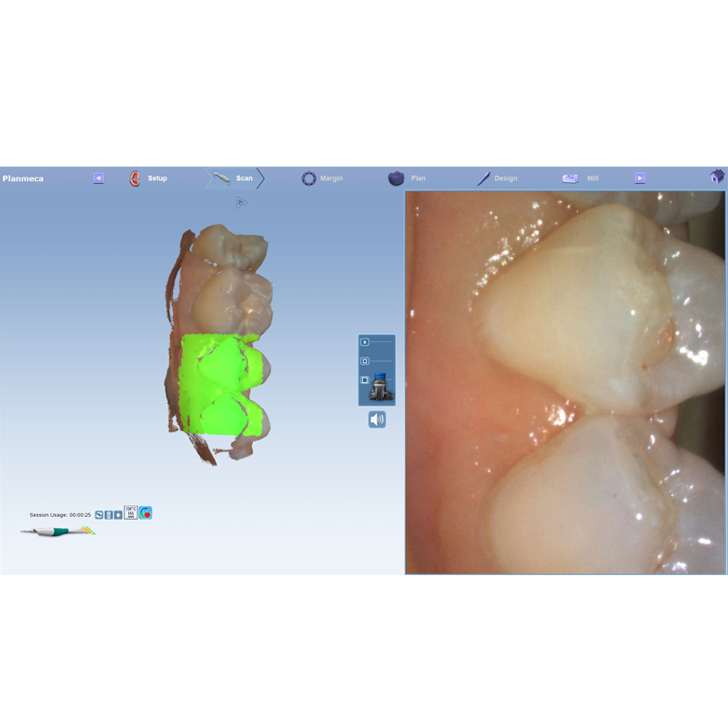728x728 pixels.
Task: Click the 3D model icon at top right
Action: (717, 177)
